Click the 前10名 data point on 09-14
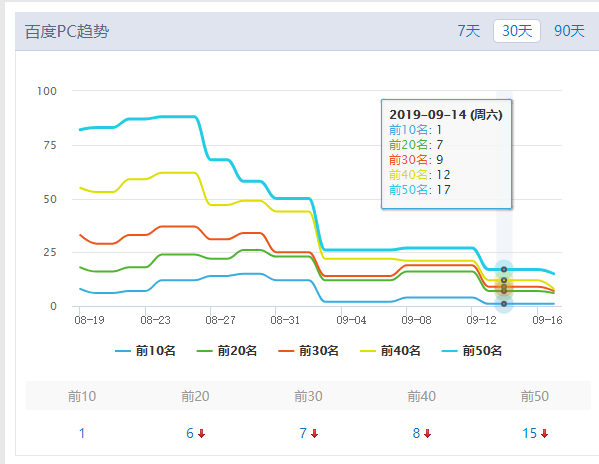 (x=504, y=304)
